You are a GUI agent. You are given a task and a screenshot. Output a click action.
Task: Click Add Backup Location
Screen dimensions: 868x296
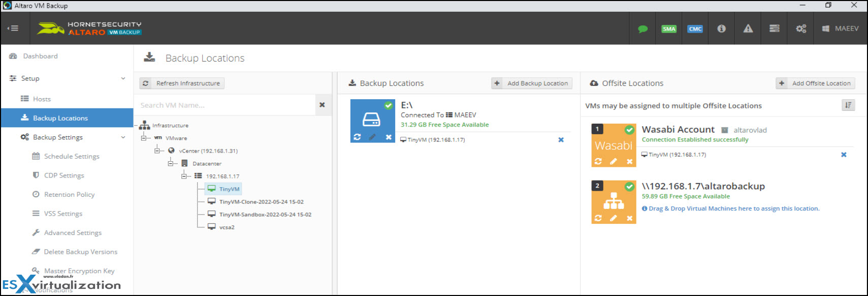click(532, 83)
